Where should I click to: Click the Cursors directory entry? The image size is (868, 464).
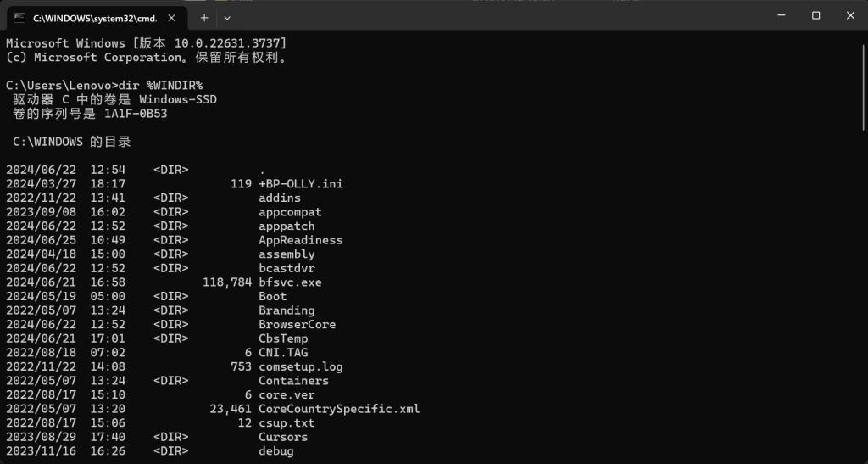[x=283, y=437]
